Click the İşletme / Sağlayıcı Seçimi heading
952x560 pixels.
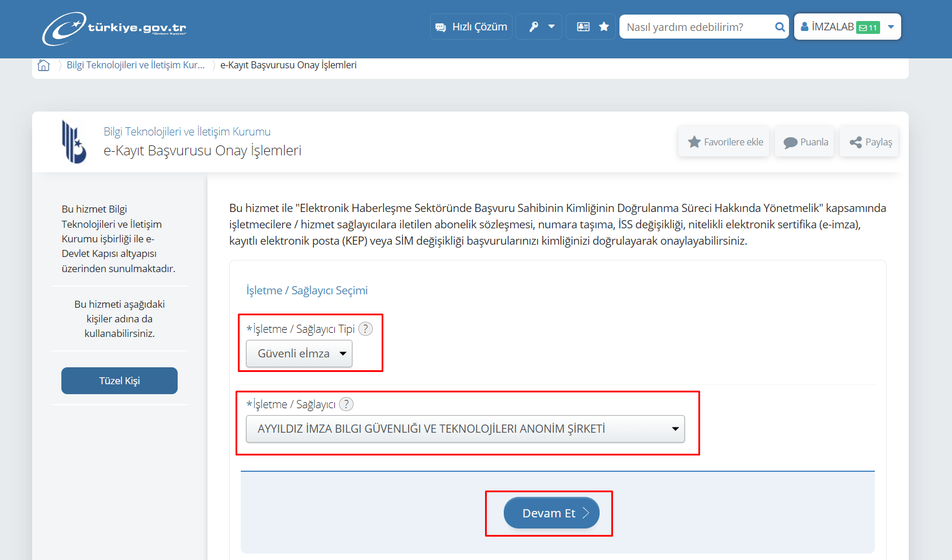tap(307, 291)
